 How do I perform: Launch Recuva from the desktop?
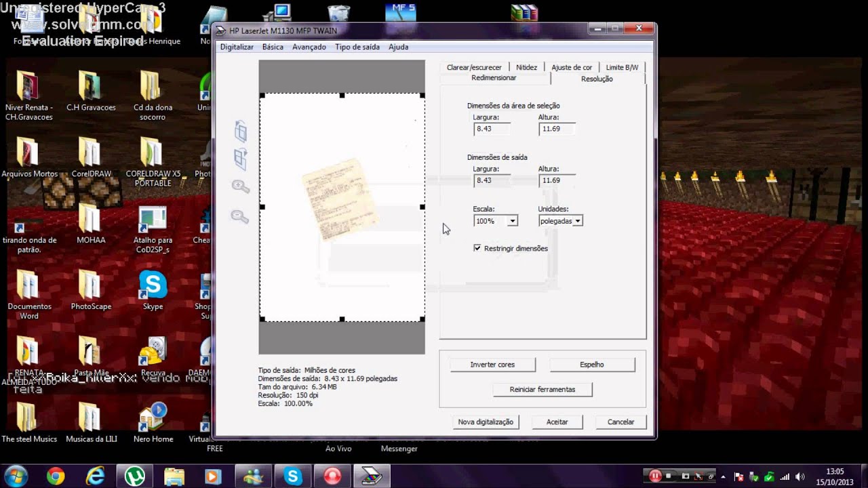153,357
